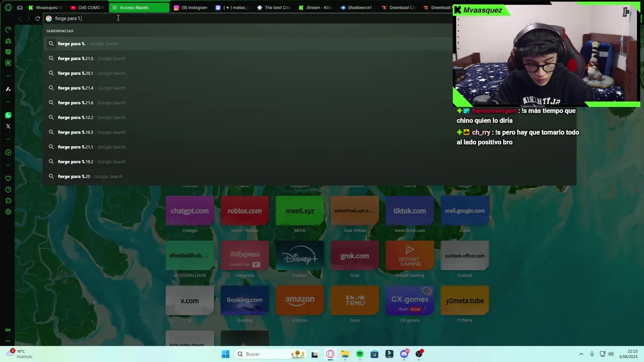Open the y2meta.tube speed dial tile
This screenshot has width=644, height=362.
[465, 301]
